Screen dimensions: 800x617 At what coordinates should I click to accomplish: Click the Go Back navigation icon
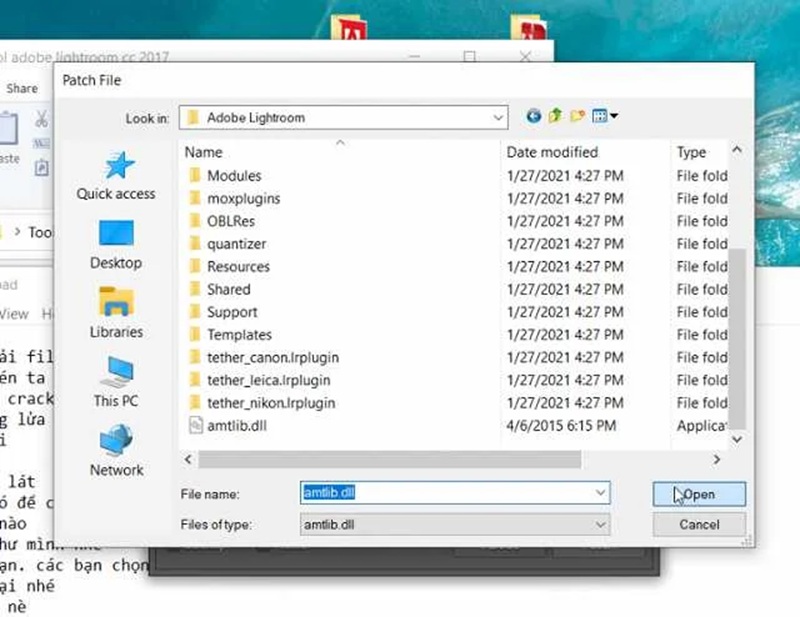533,115
